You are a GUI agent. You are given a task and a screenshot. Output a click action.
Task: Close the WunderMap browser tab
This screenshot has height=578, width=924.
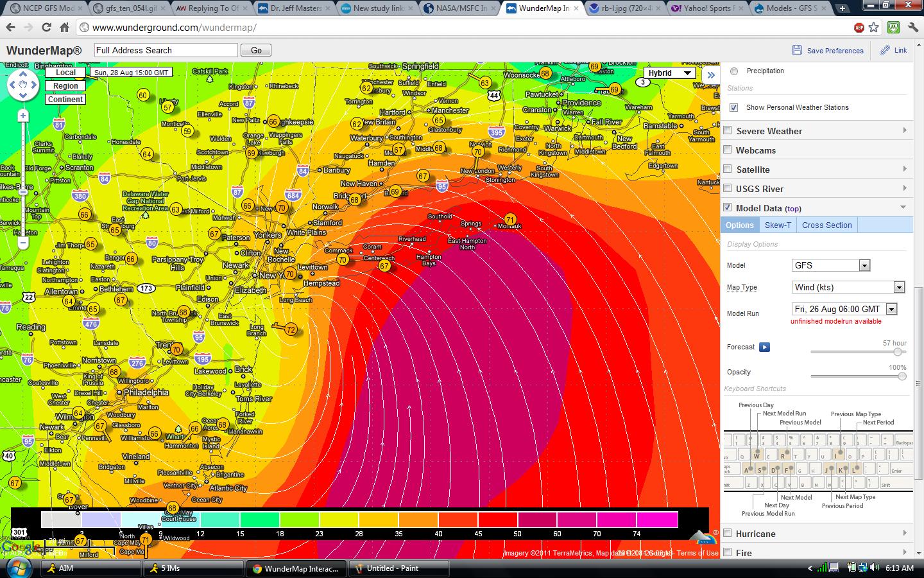pos(576,8)
